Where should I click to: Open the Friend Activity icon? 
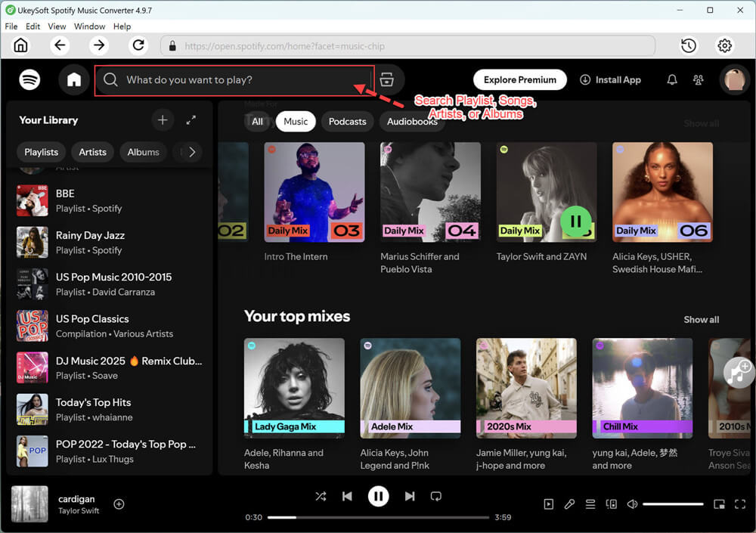[x=698, y=80]
